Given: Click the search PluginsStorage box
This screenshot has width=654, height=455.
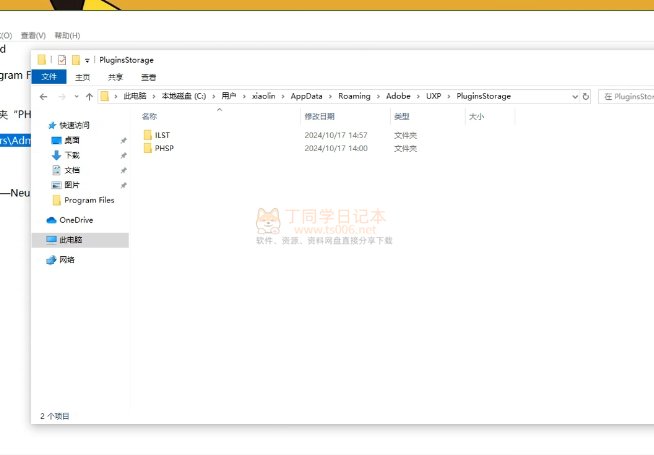Looking at the screenshot, I should (x=626, y=96).
